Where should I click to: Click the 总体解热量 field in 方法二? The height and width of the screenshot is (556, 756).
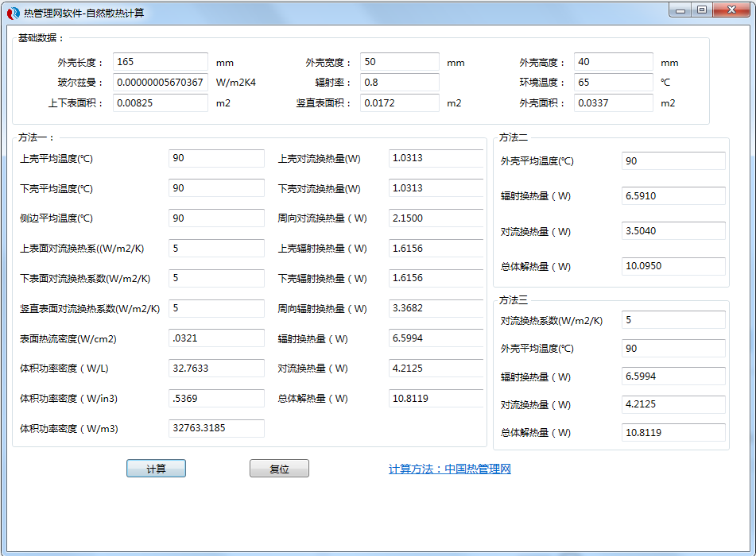(673, 266)
